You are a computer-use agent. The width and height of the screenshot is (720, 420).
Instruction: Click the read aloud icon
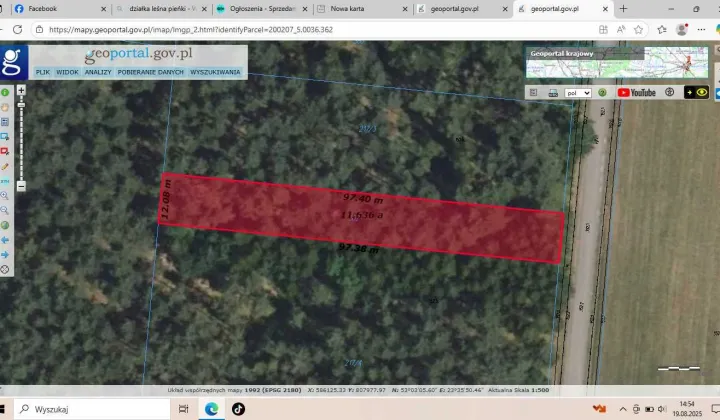[621, 29]
